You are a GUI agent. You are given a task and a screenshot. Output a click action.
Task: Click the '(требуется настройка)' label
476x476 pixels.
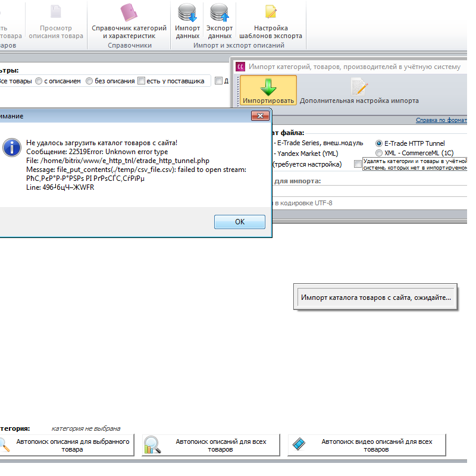pos(307,165)
